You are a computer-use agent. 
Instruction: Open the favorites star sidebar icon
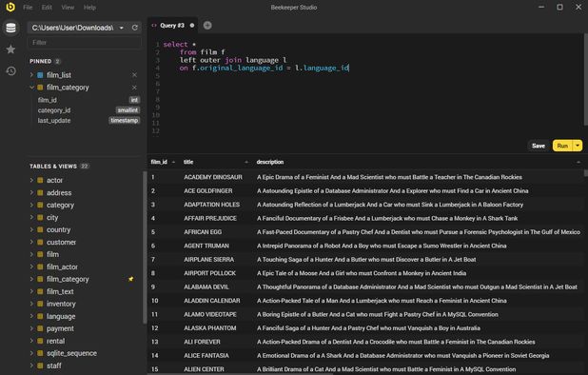(x=10, y=49)
